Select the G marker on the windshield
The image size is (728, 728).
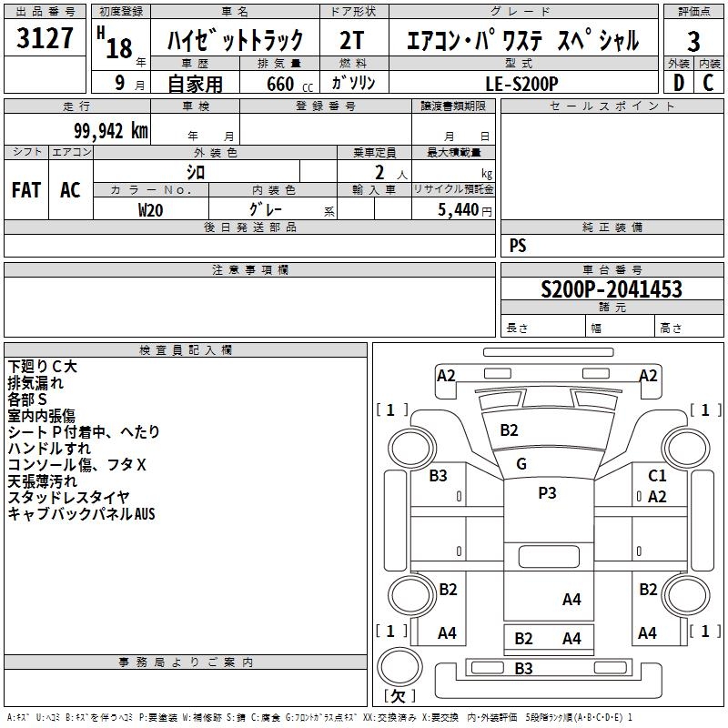tap(521, 464)
